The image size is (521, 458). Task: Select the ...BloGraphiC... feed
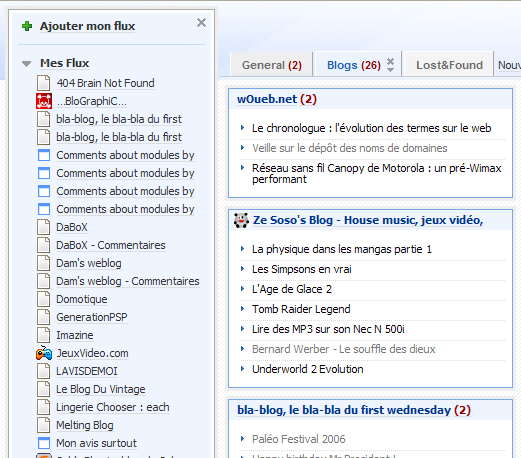(x=92, y=101)
